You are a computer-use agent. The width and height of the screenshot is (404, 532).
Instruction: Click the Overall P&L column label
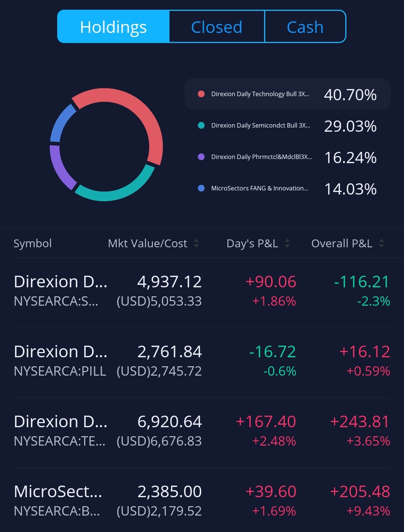342,244
